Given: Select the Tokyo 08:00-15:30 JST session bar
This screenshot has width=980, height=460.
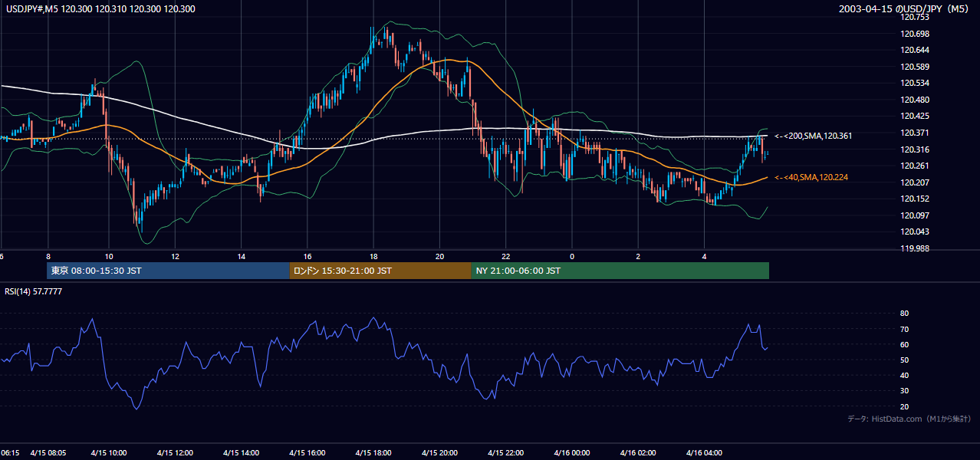Looking at the screenshot, I should pyautogui.click(x=168, y=271).
